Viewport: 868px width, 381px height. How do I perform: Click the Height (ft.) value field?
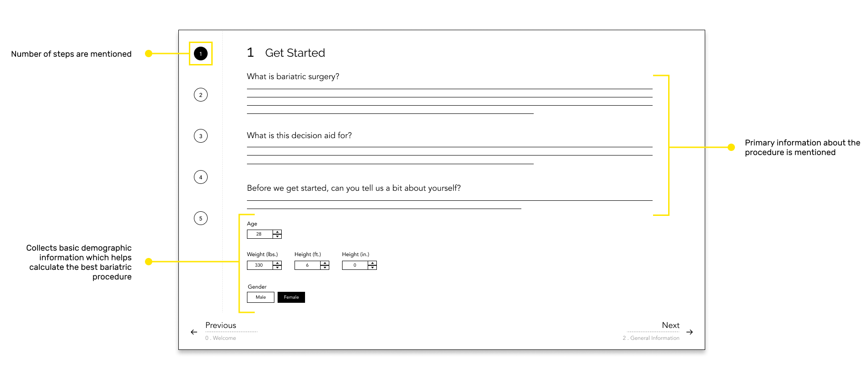(x=307, y=265)
